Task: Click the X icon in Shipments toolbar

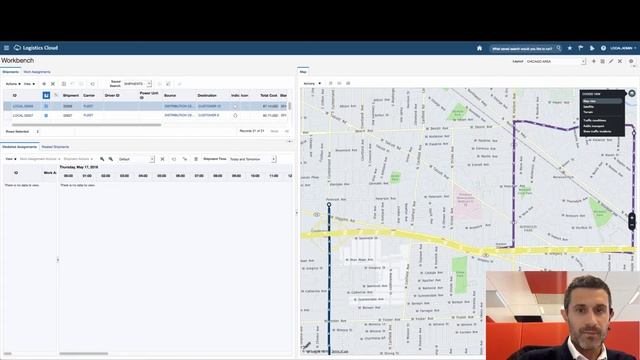Action: 53,84
